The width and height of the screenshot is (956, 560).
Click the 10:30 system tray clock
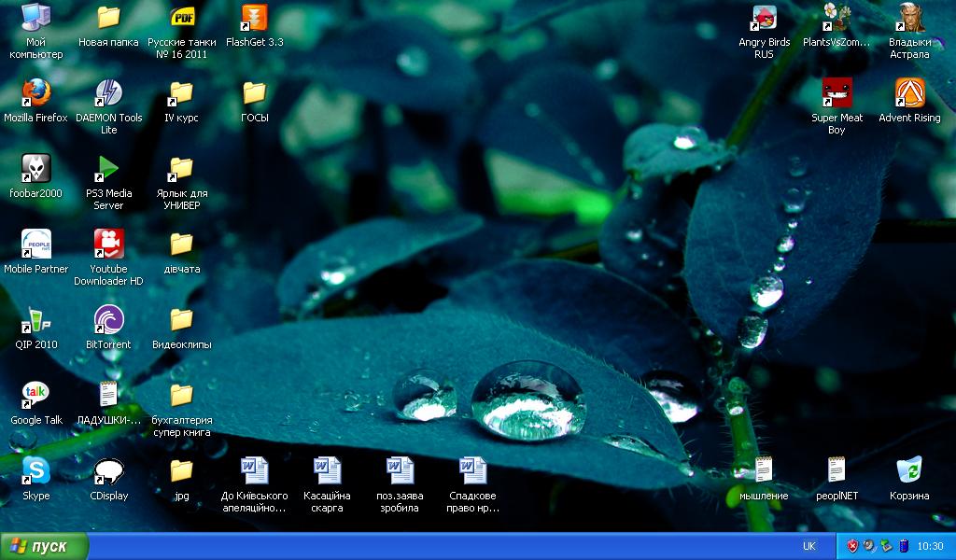point(930,546)
